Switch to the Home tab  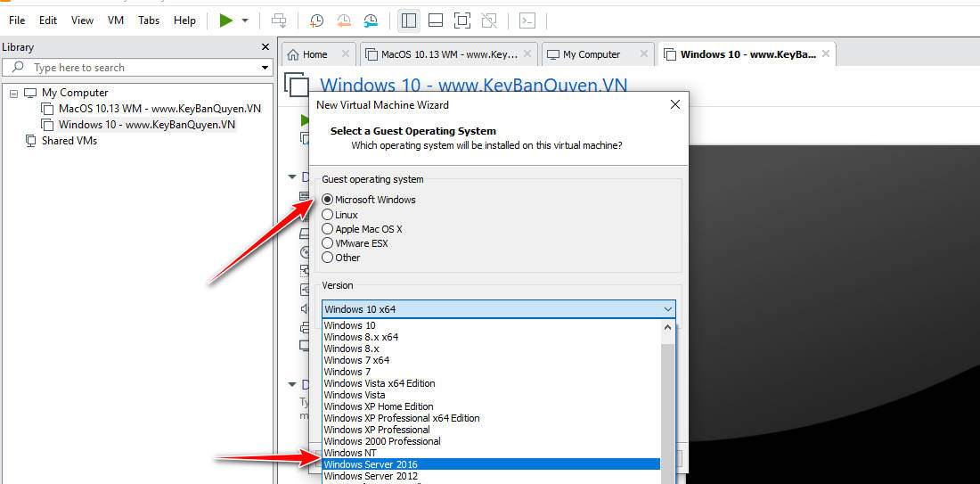point(315,54)
